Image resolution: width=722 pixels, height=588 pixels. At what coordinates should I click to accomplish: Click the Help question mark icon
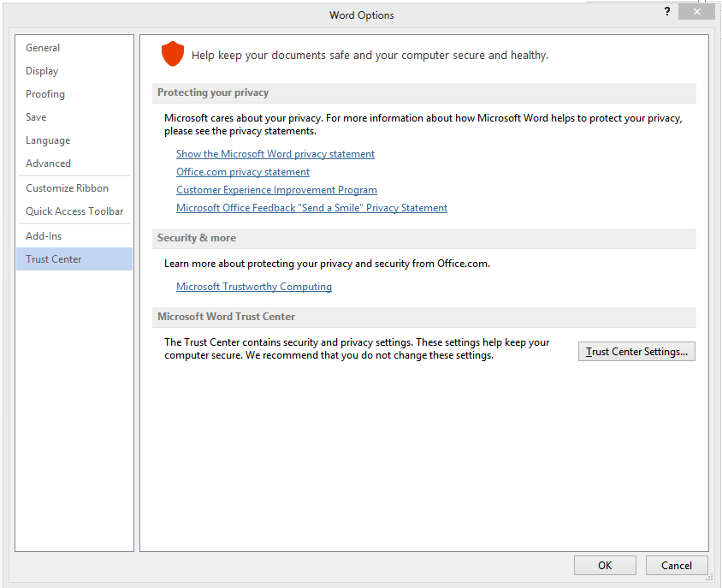point(667,12)
